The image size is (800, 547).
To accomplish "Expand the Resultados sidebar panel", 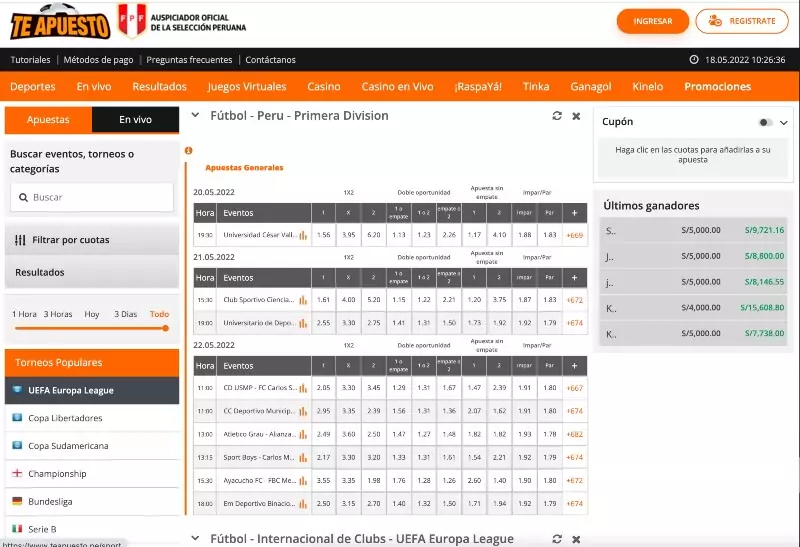I will pyautogui.click(x=92, y=272).
